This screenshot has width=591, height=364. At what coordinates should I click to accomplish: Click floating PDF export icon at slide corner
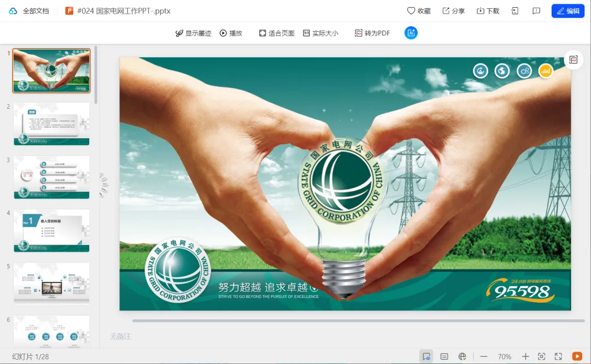pyautogui.click(x=573, y=60)
